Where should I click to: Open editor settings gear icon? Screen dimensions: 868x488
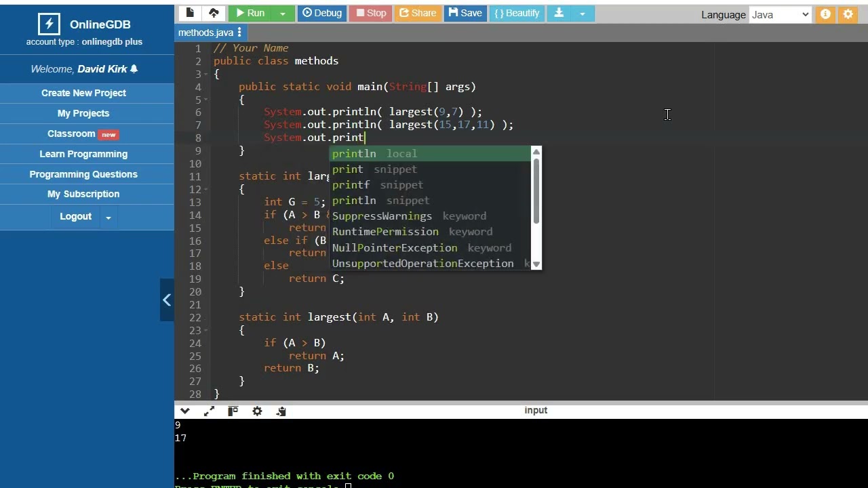tap(848, 14)
